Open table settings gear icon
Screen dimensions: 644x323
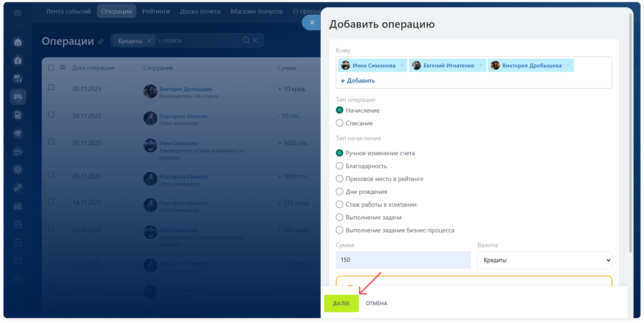coord(63,67)
